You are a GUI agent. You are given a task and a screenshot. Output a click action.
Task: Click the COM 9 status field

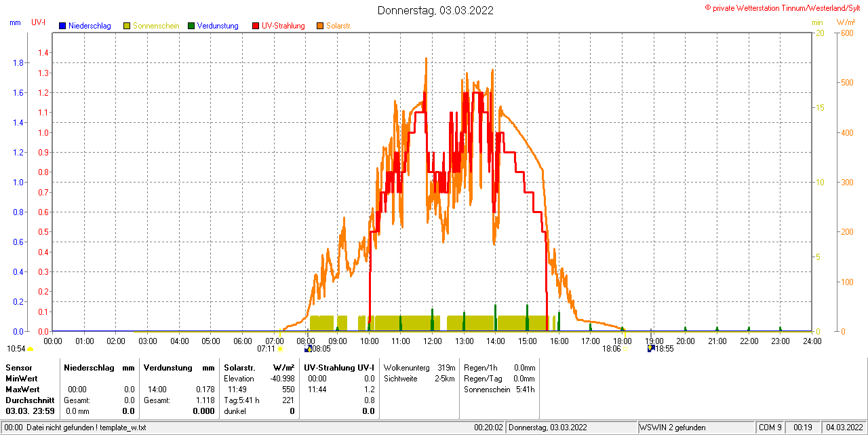(x=770, y=428)
